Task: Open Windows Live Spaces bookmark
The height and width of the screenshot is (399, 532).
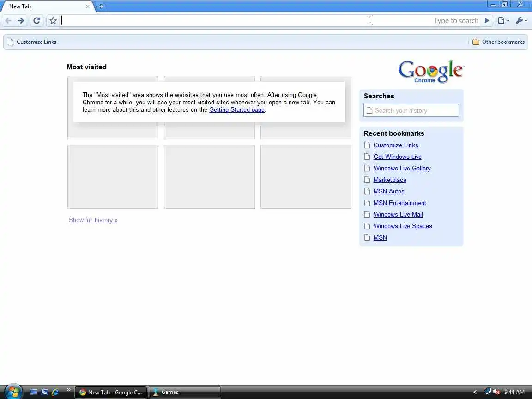Action: [403, 226]
